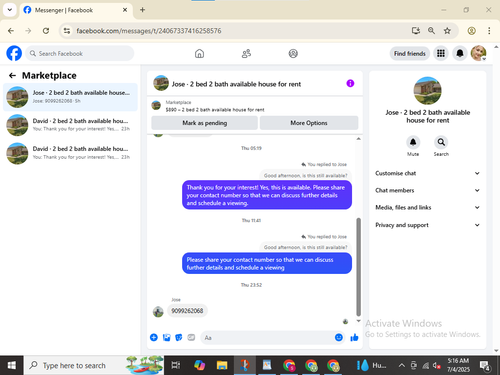
Task: Expand Chat members section
Action: pyautogui.click(x=428, y=190)
